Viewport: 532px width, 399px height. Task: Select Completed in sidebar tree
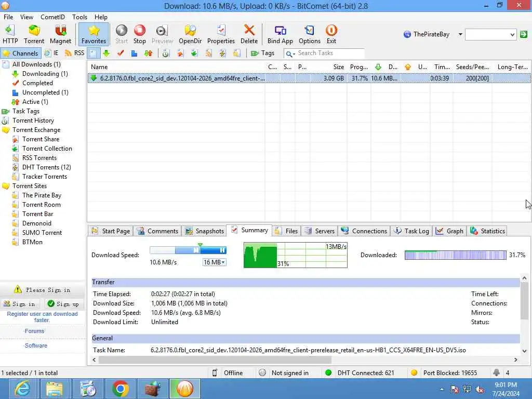(37, 83)
